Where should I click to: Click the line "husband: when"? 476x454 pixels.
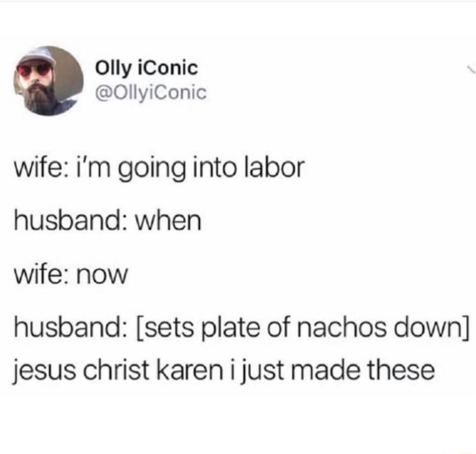tap(108, 221)
